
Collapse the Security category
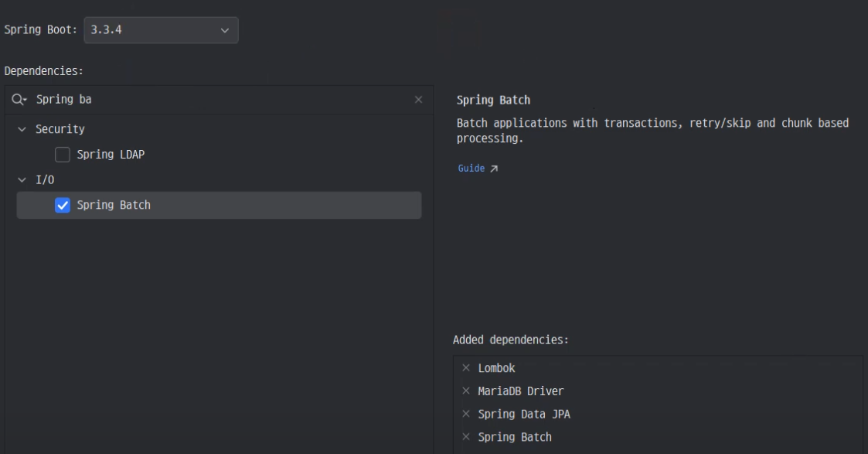(x=22, y=130)
